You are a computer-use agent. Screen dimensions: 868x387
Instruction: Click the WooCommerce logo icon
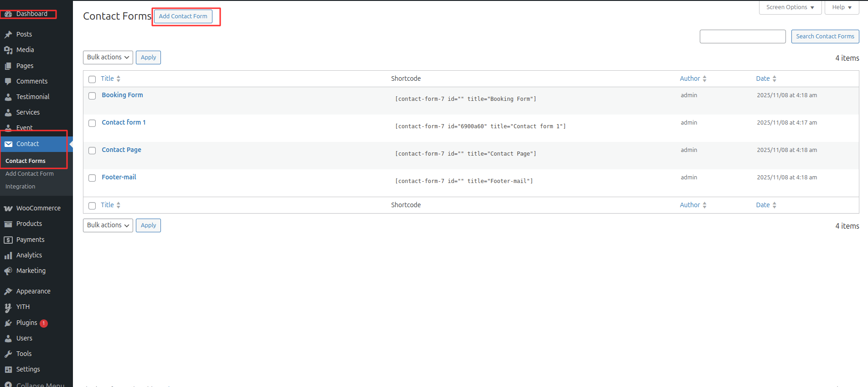tap(8, 208)
